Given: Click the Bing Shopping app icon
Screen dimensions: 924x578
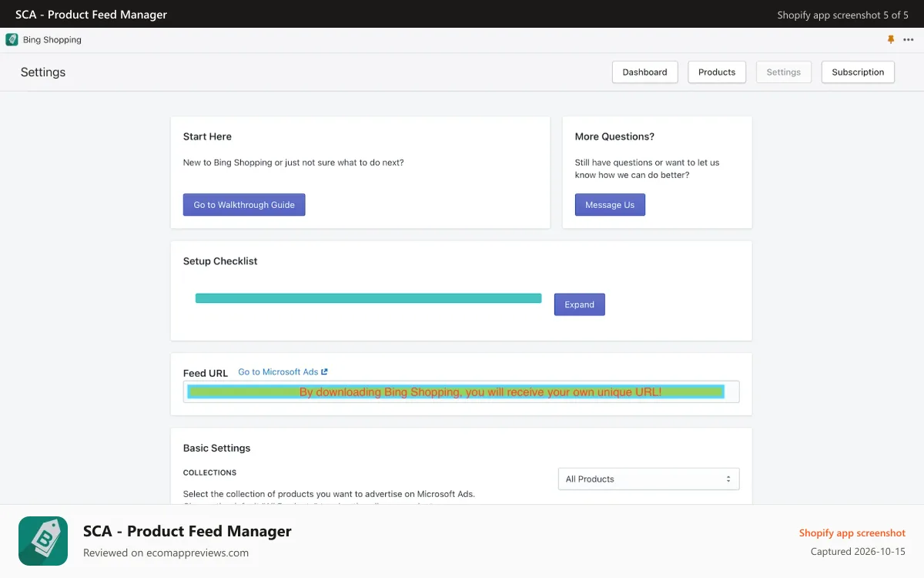Looking at the screenshot, I should (12, 39).
